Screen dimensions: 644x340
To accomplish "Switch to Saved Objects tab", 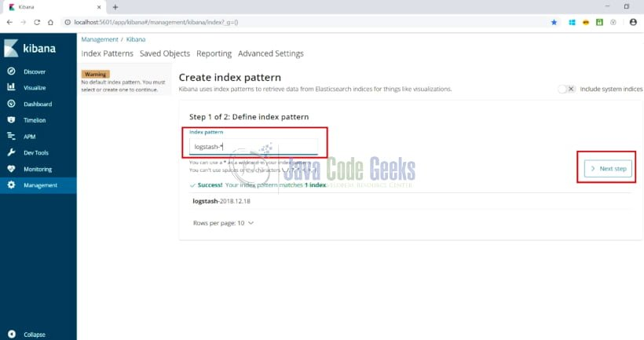I will (x=165, y=53).
